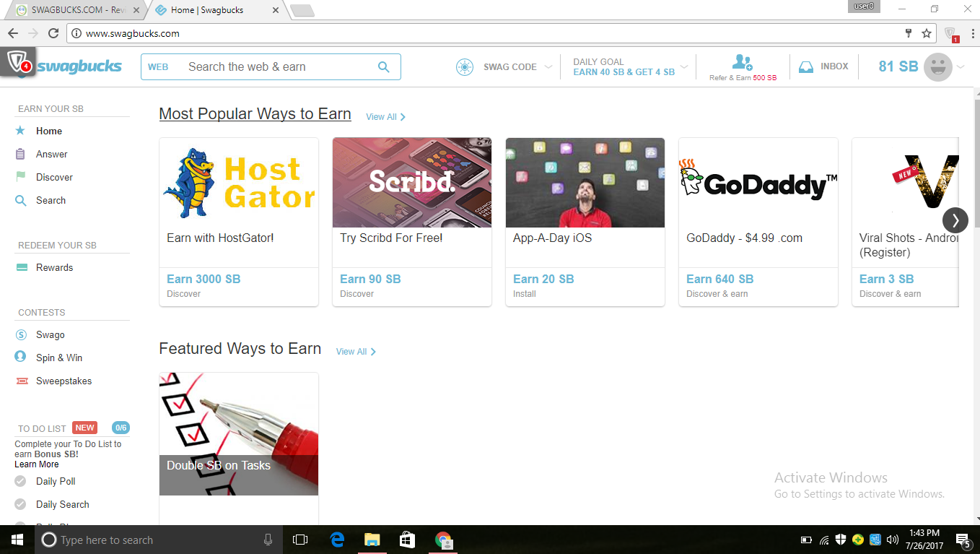Click the user0 profile button in Chrome

(x=865, y=7)
